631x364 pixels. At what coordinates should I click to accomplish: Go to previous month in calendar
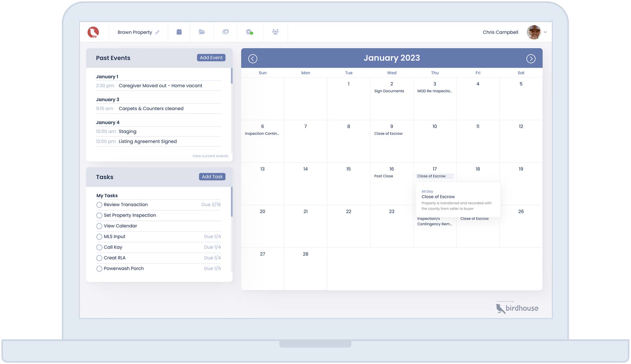tap(253, 59)
